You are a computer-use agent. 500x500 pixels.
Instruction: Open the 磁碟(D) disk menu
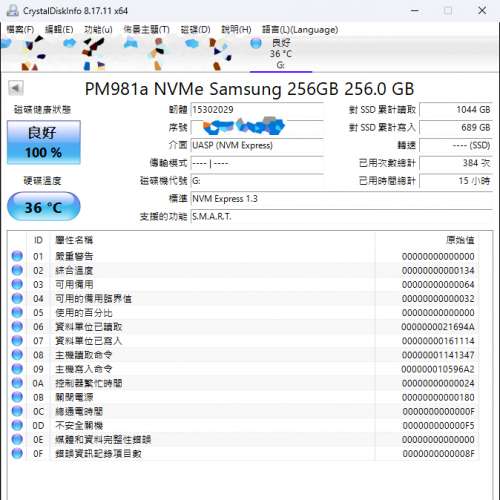[x=195, y=30]
